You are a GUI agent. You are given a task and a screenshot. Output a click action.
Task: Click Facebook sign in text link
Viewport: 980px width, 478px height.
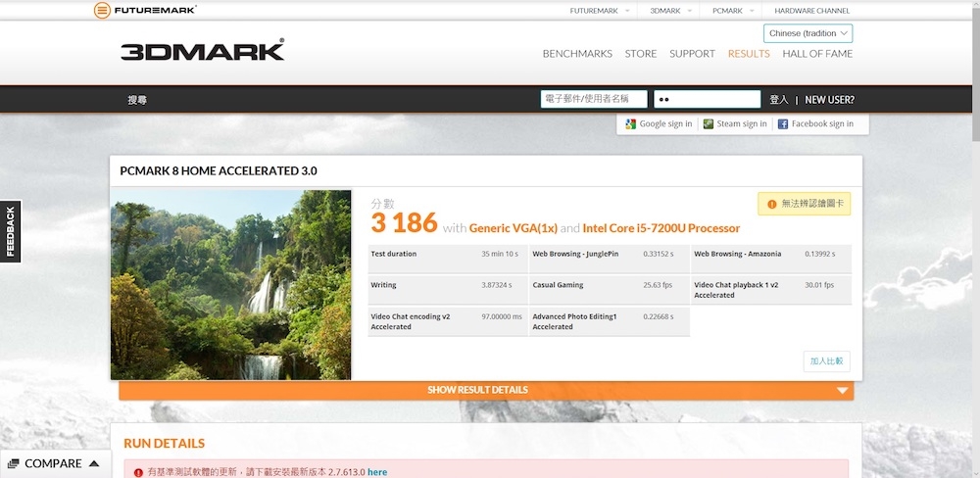click(822, 123)
